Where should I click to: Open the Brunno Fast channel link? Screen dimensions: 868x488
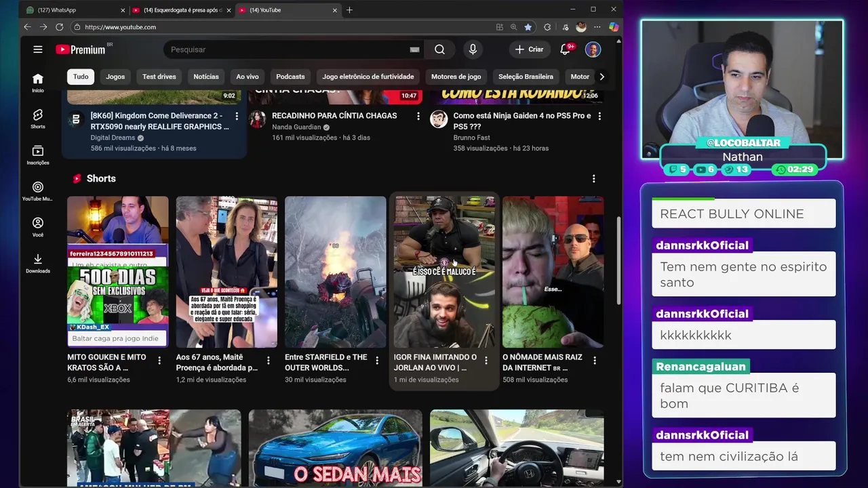tap(471, 138)
